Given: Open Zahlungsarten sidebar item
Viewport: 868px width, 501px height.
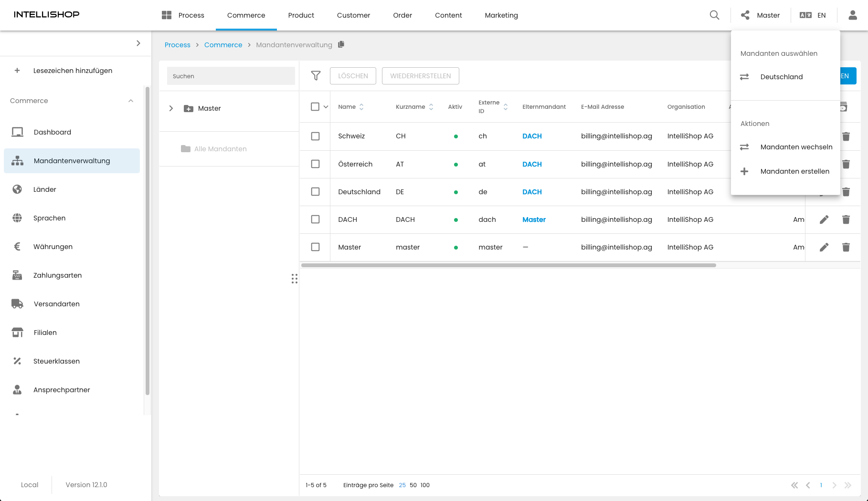Looking at the screenshot, I should point(72,275).
